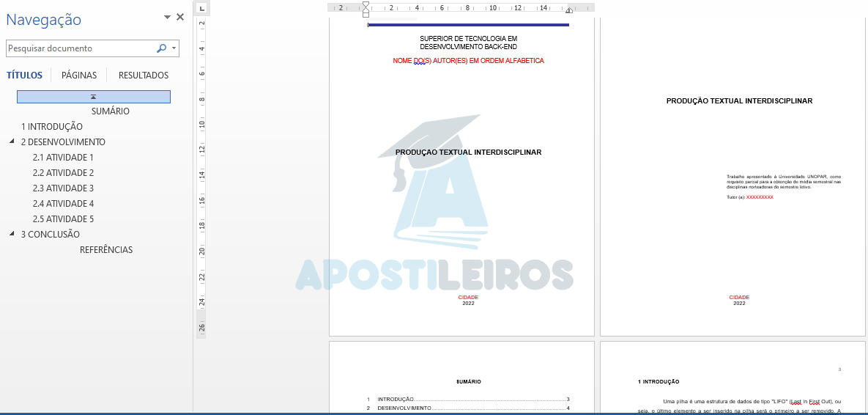Go to 2 DESENVOLVIMENTO heading
The height and width of the screenshot is (415, 868).
coord(63,142)
